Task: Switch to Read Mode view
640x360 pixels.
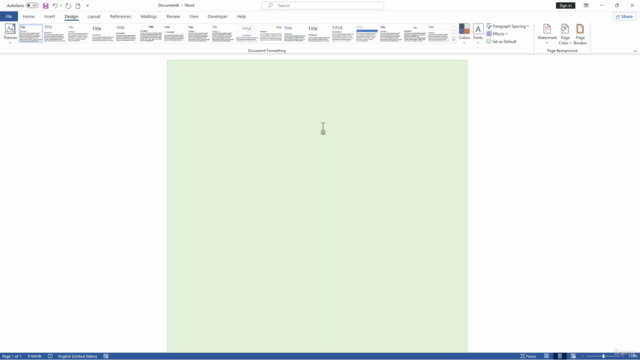Action: (547, 356)
